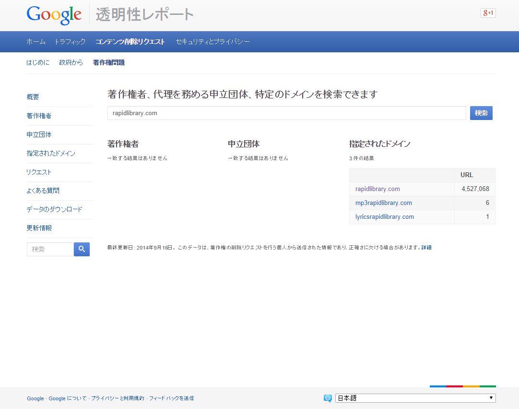Click the Google footer link
The image size is (519, 420).
[x=35, y=398]
